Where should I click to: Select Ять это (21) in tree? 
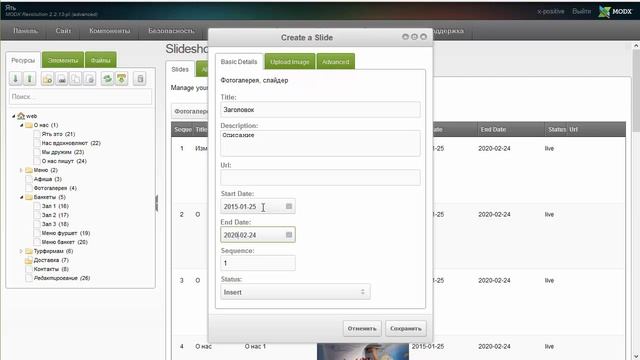click(58, 134)
